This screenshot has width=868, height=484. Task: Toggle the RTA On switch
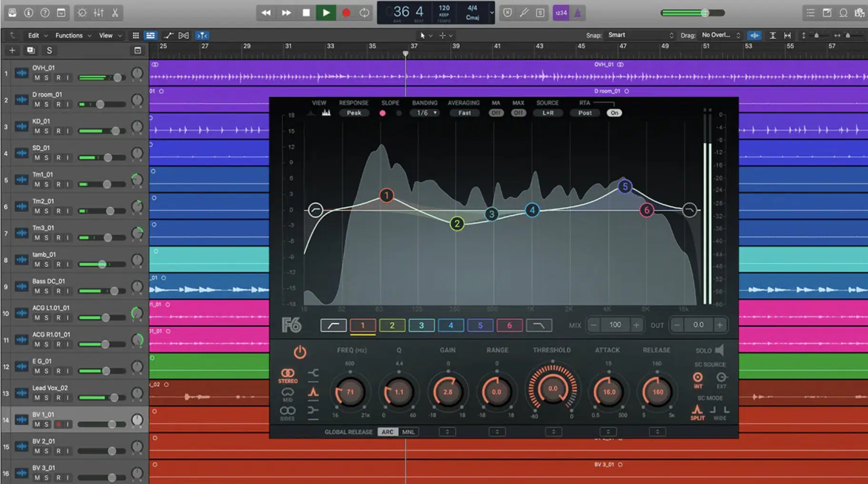(x=614, y=113)
